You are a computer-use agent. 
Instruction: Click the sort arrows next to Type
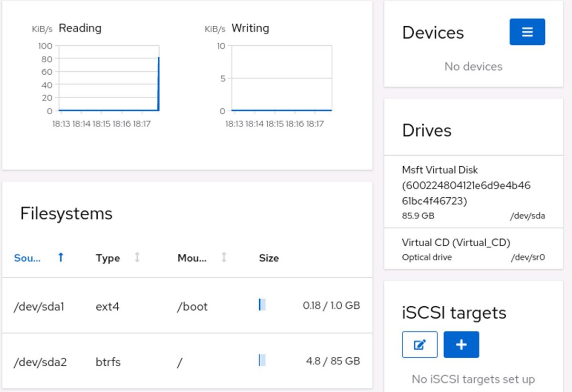point(138,258)
